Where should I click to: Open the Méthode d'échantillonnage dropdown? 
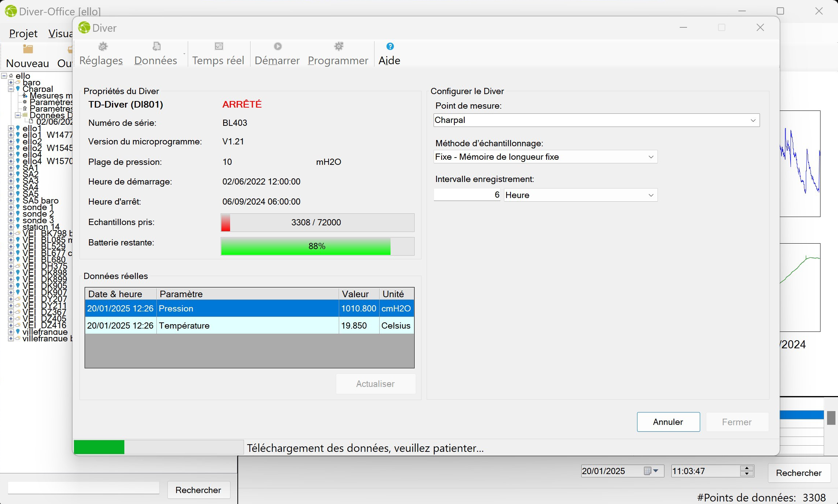pos(651,157)
